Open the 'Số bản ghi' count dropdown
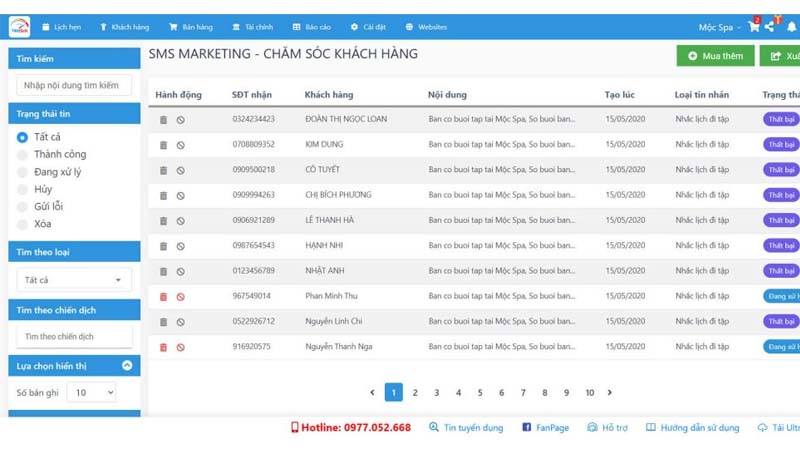Screen dimensions: 800x450 tap(92, 393)
